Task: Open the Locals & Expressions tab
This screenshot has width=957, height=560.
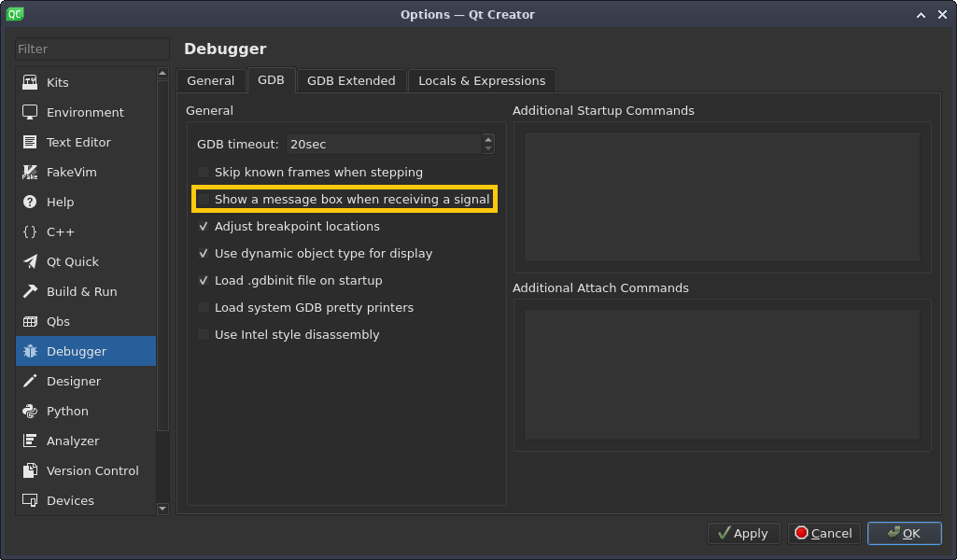Action: (x=482, y=80)
